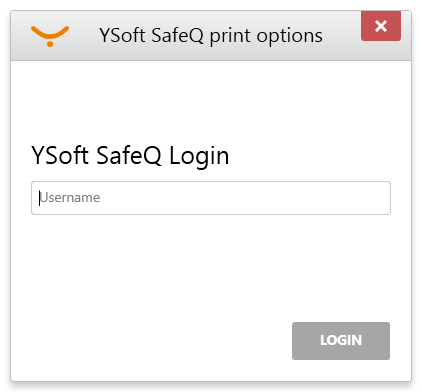Click the gray title bar of the dialog
Viewport: 422px width, 392px height.
[x=211, y=35]
